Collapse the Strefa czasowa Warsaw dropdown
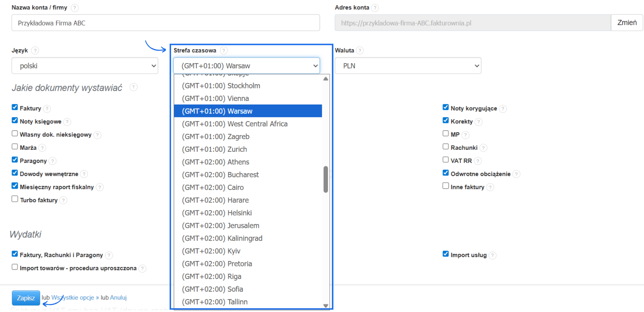The height and width of the screenshot is (312, 644). (x=247, y=66)
